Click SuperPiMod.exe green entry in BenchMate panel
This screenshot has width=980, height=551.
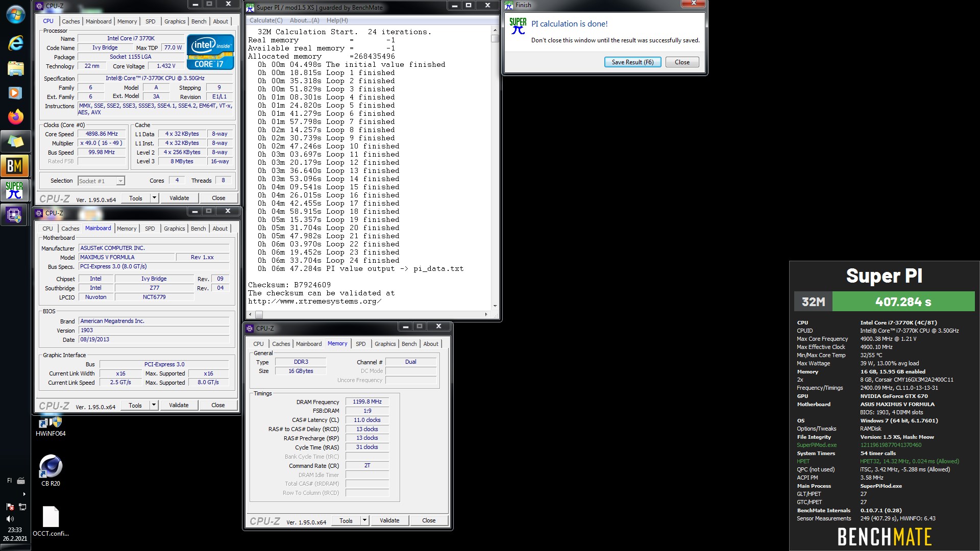pos(817,445)
